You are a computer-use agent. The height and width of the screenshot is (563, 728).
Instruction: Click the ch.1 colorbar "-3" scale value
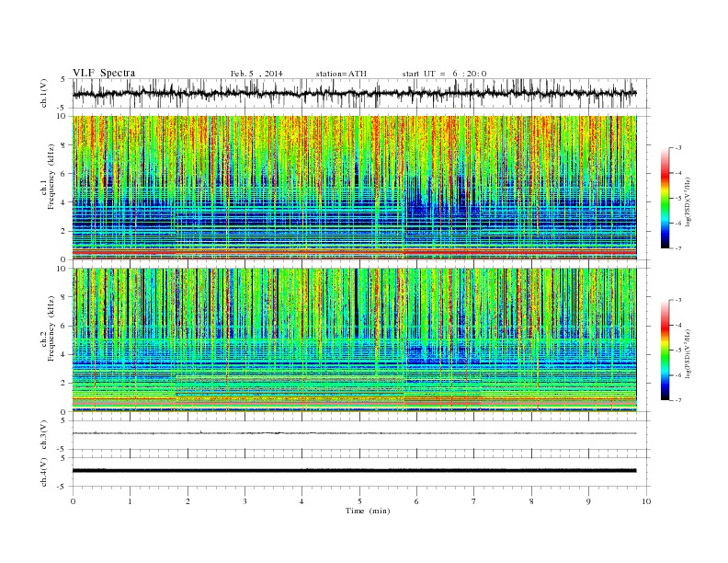(678, 148)
